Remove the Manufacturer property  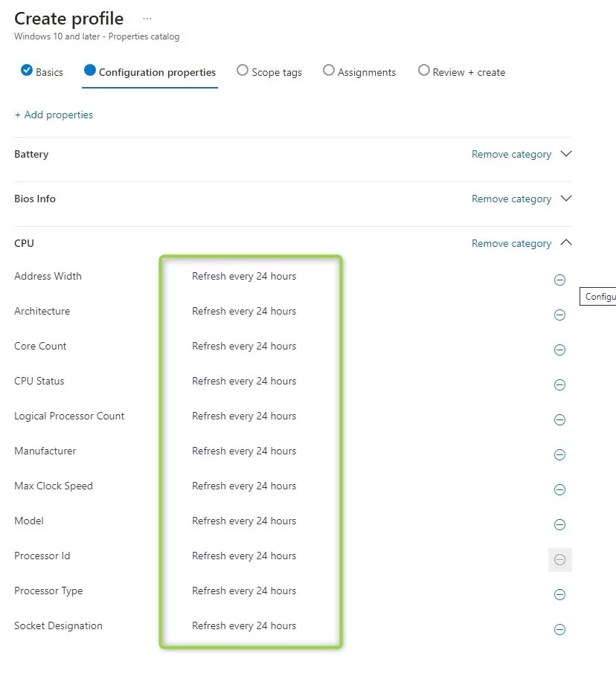click(x=559, y=454)
